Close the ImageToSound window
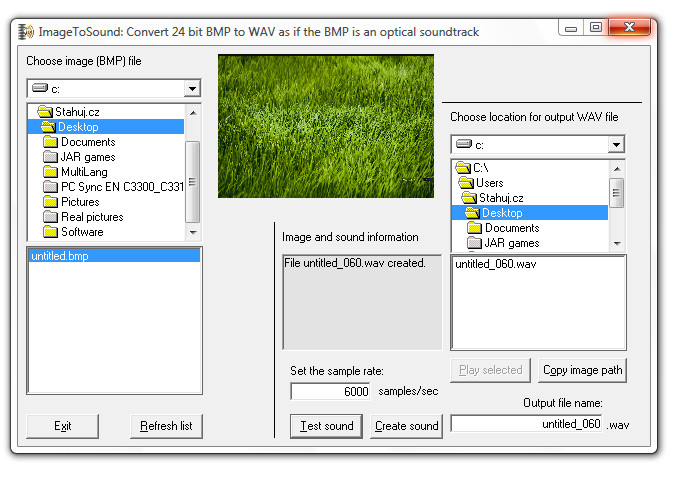The height and width of the screenshot is (479, 674). point(629,28)
